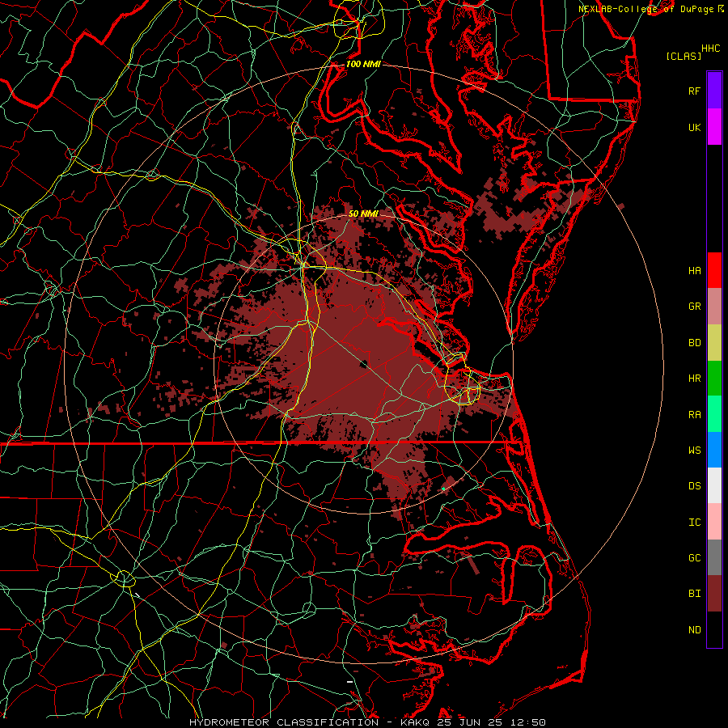Click the BD legend label

(694, 343)
